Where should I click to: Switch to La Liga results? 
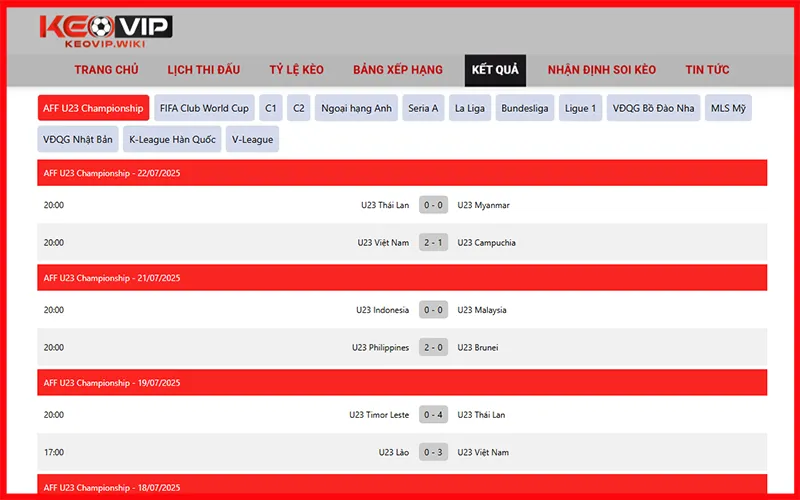(x=468, y=108)
